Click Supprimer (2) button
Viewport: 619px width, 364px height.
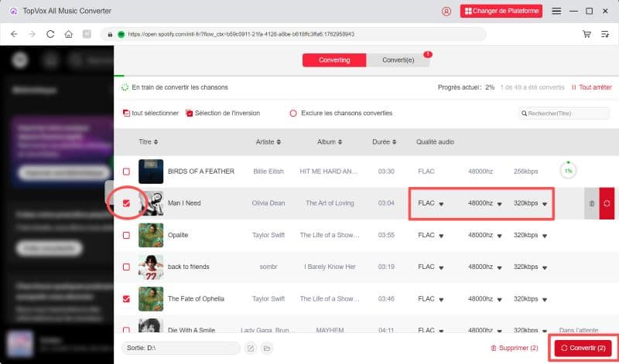[x=515, y=349]
